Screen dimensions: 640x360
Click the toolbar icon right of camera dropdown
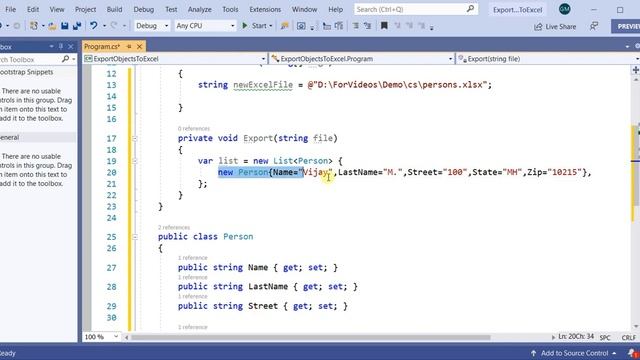pyautogui.click(x=327, y=26)
